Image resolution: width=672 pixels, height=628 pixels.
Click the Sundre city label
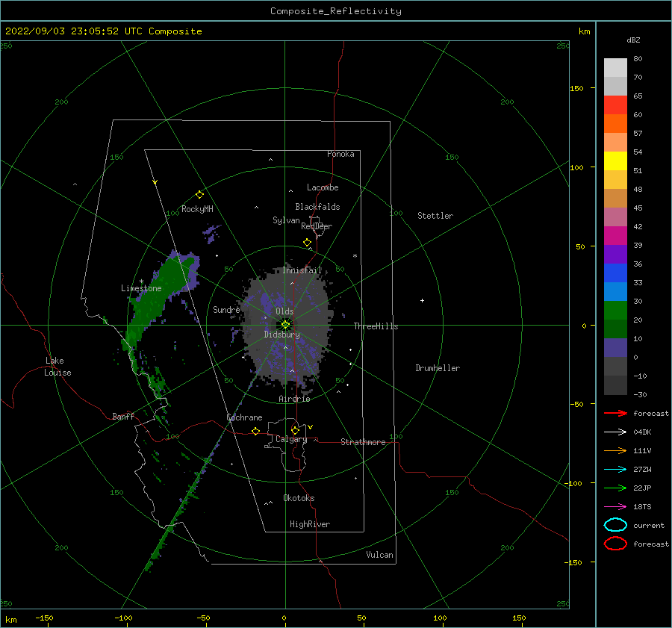(226, 309)
